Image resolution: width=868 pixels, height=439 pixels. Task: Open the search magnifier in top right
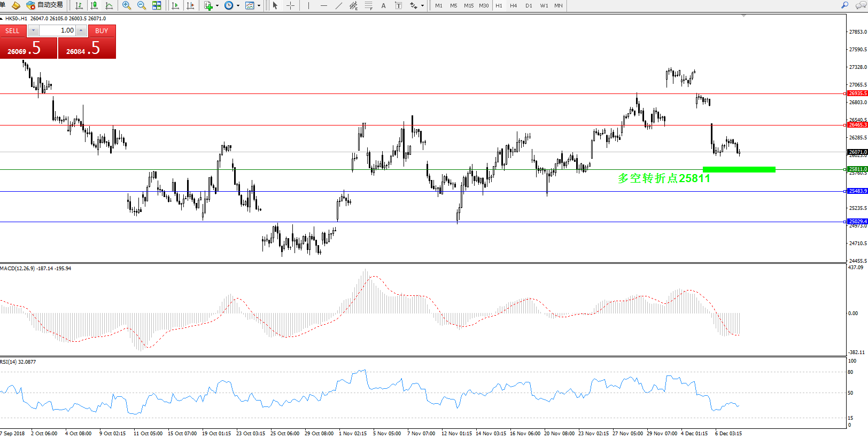845,5
